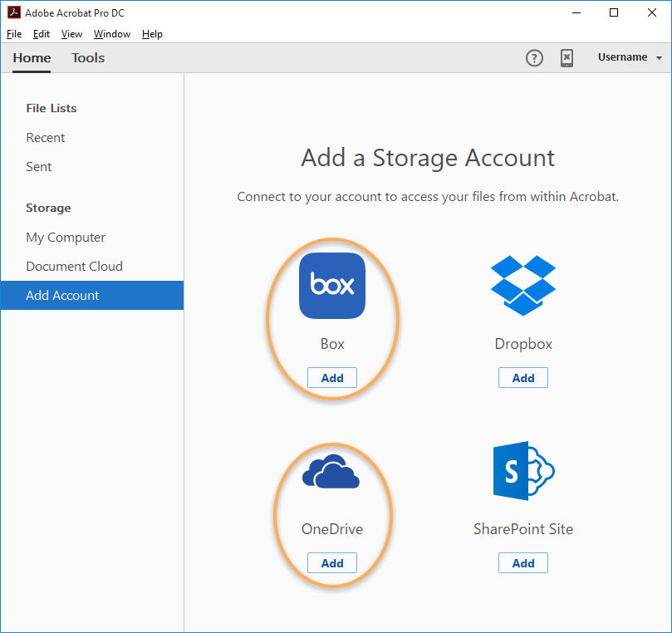Open Document Cloud from the sidebar
The width and height of the screenshot is (672, 633).
(74, 266)
